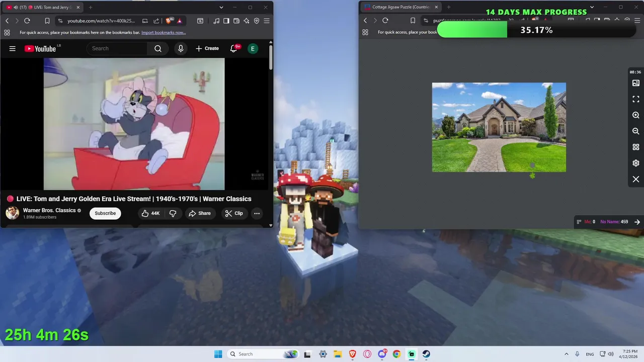Open the apps grid icon on YouTube bookmarks bar

coord(7,32)
